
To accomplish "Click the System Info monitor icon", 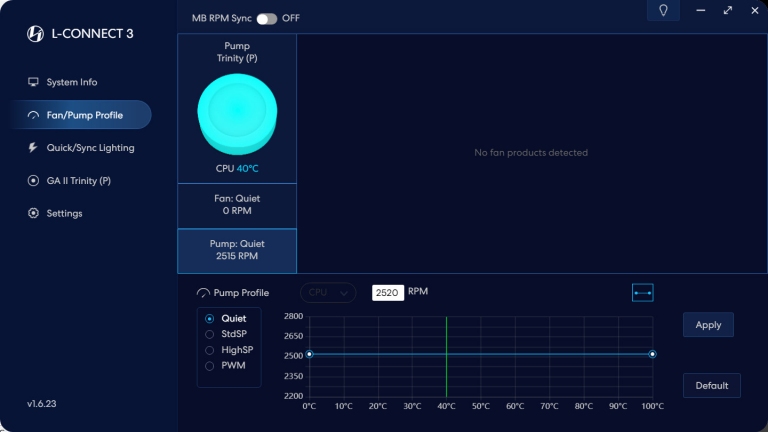I will [33, 82].
